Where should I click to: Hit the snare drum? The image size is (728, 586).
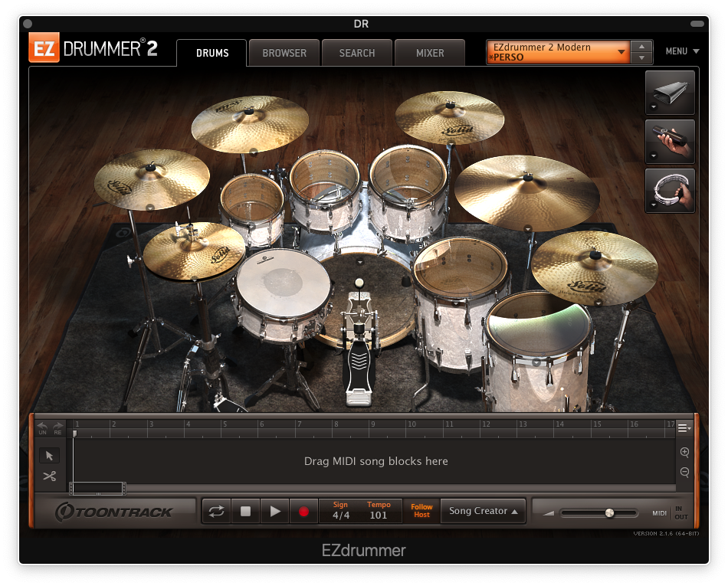284,283
